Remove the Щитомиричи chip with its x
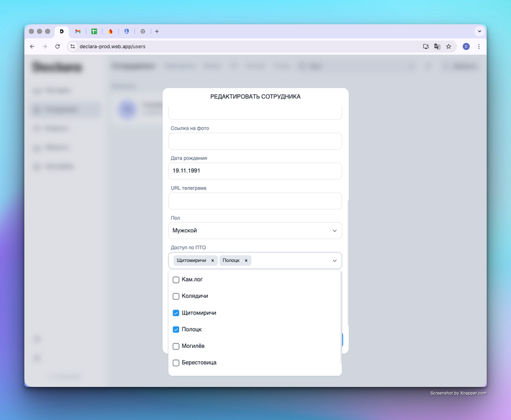Screen dimensions: 511x420 click(213, 260)
